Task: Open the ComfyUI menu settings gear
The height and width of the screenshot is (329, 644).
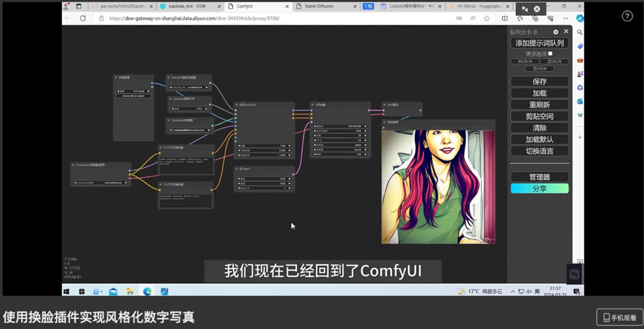Action: pos(556,32)
